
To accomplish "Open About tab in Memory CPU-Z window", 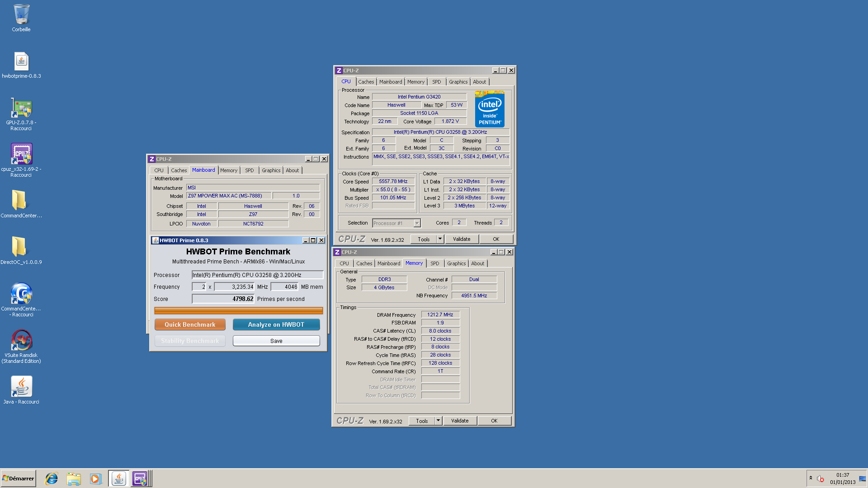I will (x=477, y=263).
